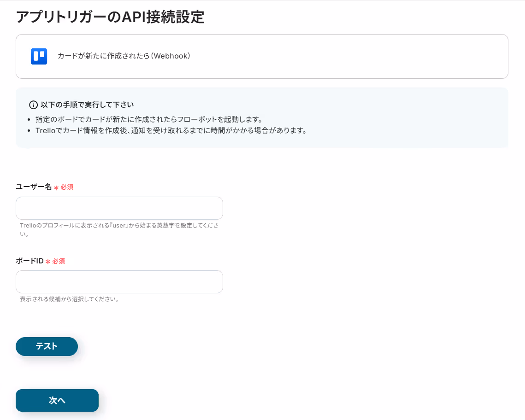
Task: Click the 次へ button
Action: coord(57,400)
